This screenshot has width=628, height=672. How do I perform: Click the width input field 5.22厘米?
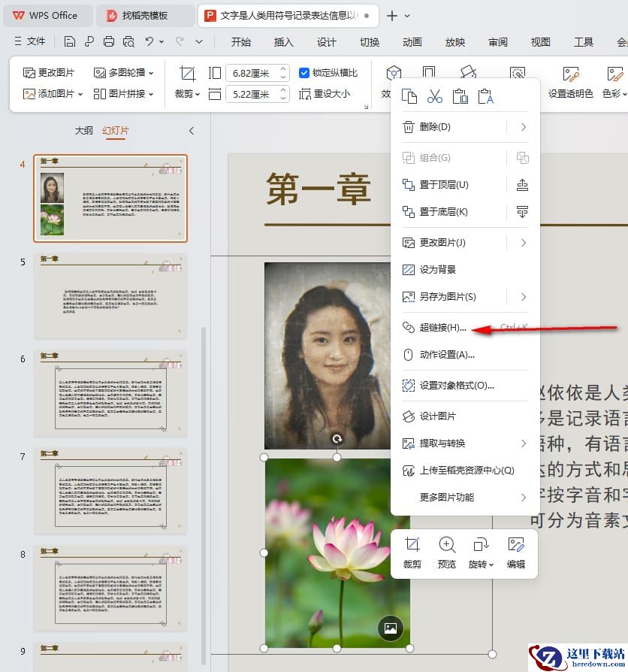pos(253,94)
